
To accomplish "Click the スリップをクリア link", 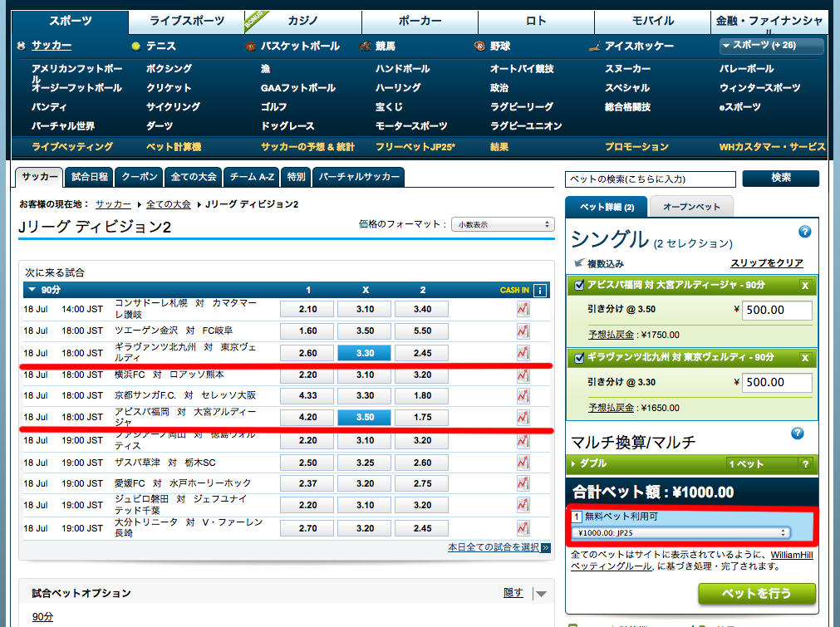I will click(x=766, y=263).
